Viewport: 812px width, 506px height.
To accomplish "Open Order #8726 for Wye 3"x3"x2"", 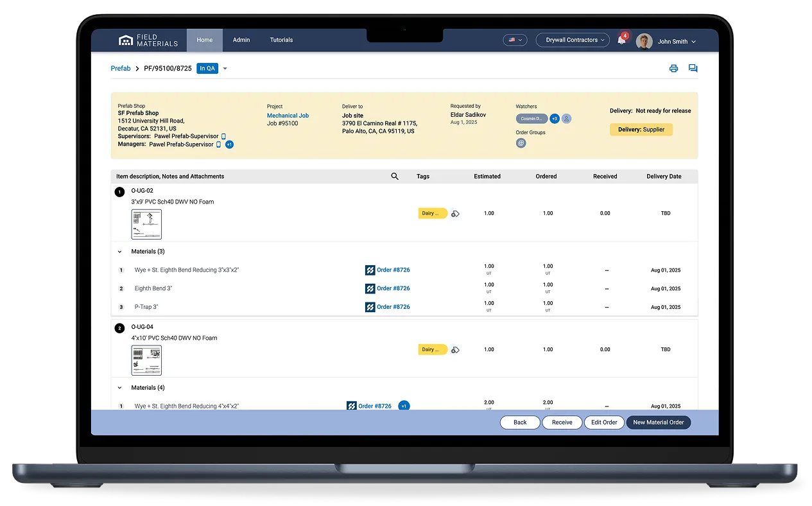I will pos(393,270).
